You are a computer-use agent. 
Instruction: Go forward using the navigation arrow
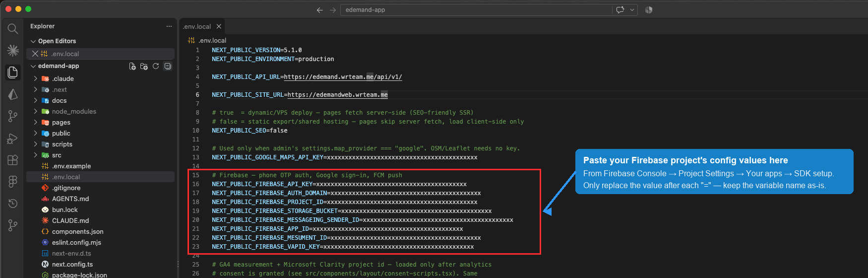click(x=333, y=10)
